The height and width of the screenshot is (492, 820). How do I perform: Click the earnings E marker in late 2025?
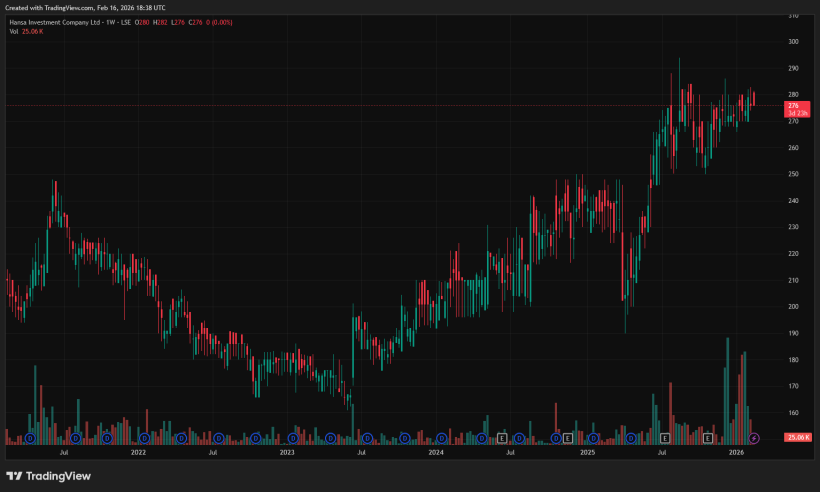coord(708,438)
